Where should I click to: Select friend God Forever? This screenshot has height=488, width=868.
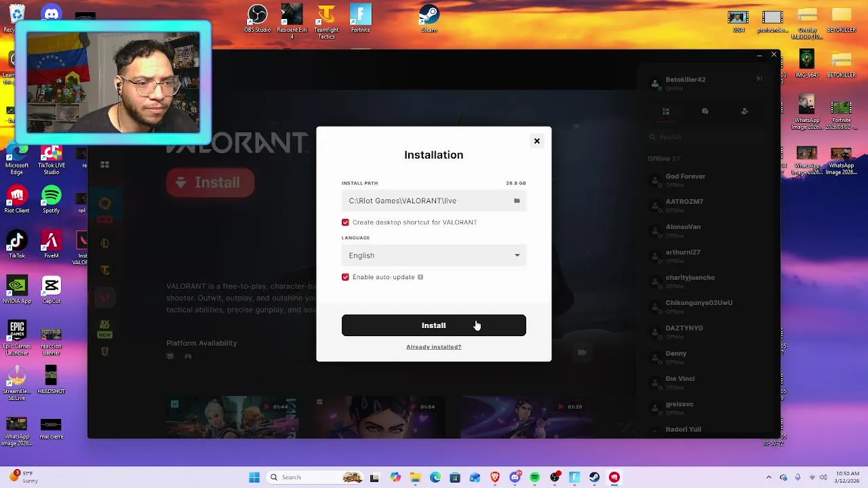(705, 180)
